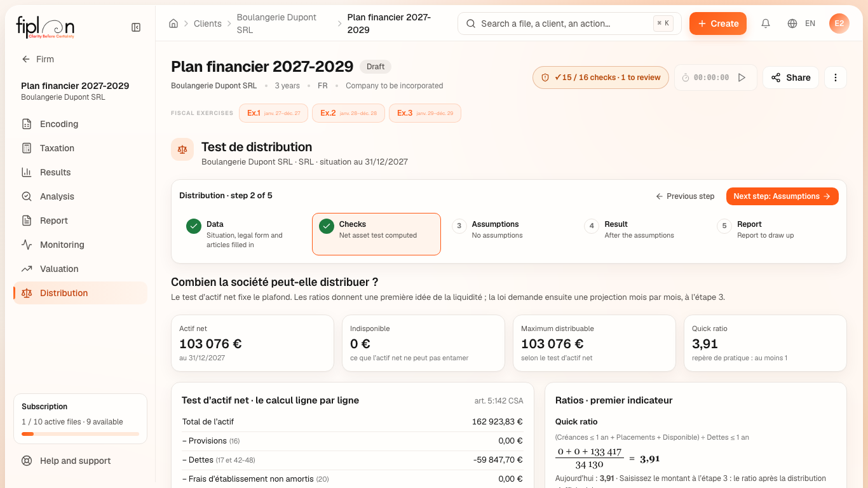Select the Quick ratio 3,91 card
The width and height of the screenshot is (868, 488).
coord(765,343)
